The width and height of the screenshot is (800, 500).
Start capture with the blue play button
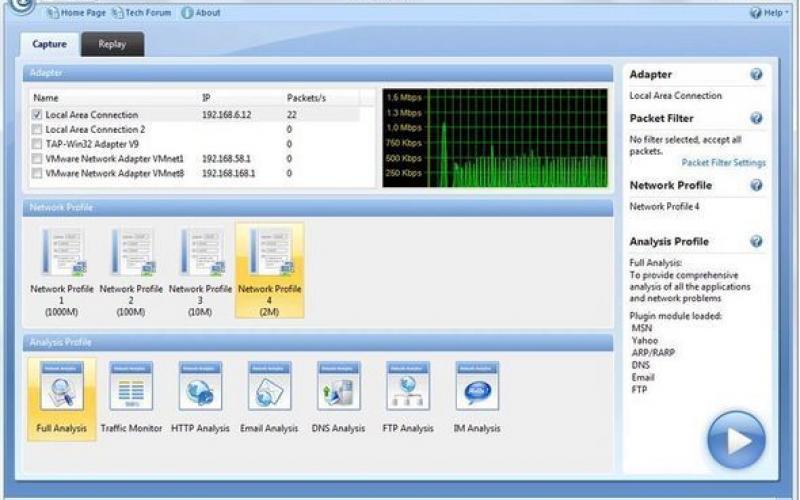pos(735,441)
